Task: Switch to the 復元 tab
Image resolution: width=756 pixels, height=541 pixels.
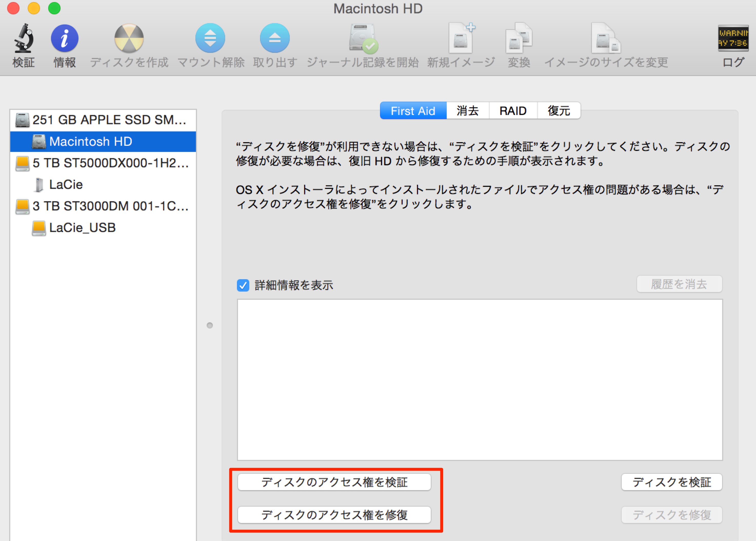Action: point(559,111)
